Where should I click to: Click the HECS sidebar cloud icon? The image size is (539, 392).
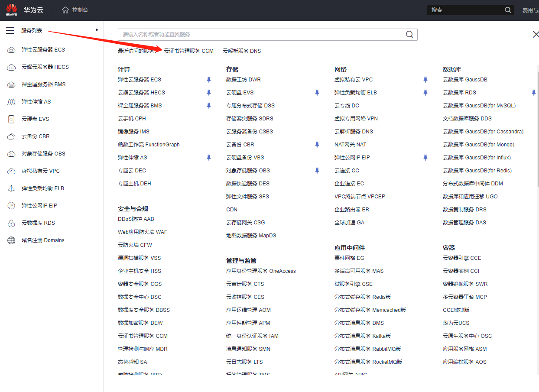[x=12, y=67]
